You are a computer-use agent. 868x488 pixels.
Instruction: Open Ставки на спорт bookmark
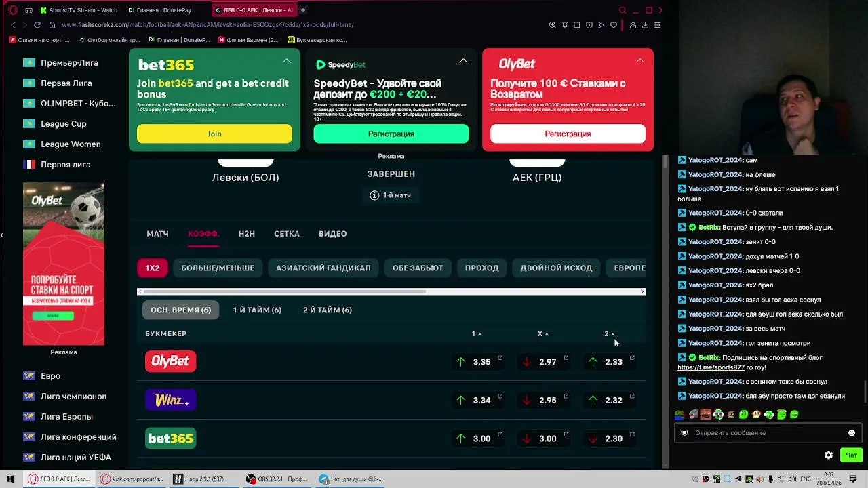click(x=39, y=40)
